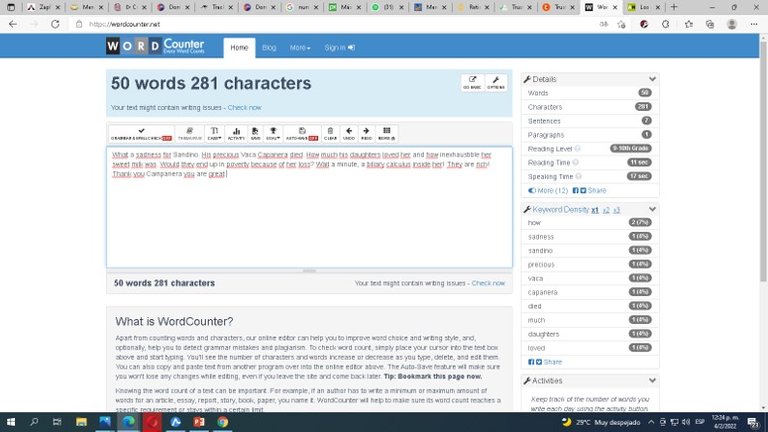Image resolution: width=768 pixels, height=432 pixels.
Task: Open the Case dropdown in toolbar
Action: click(x=214, y=134)
